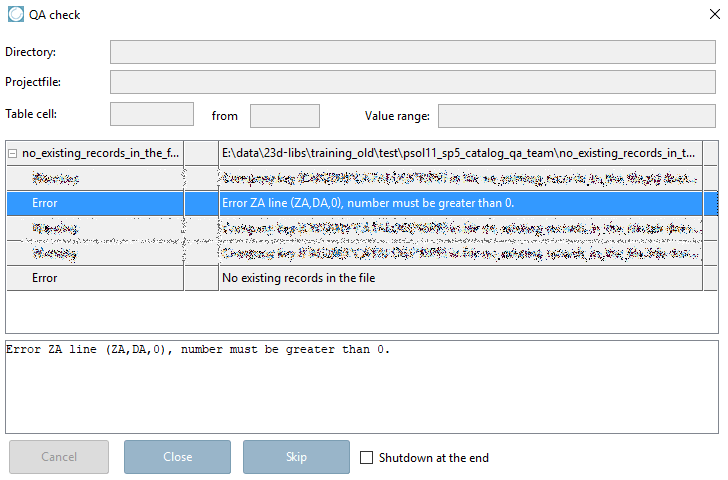728x480 pixels.
Task: Focus the Directory input field
Action: click(413, 52)
